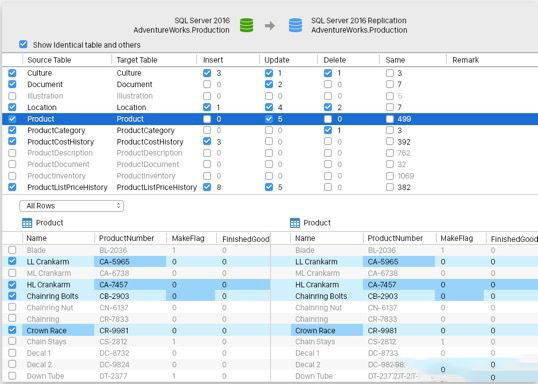
Task: Click the Remark column header
Action: pyautogui.click(x=465, y=60)
